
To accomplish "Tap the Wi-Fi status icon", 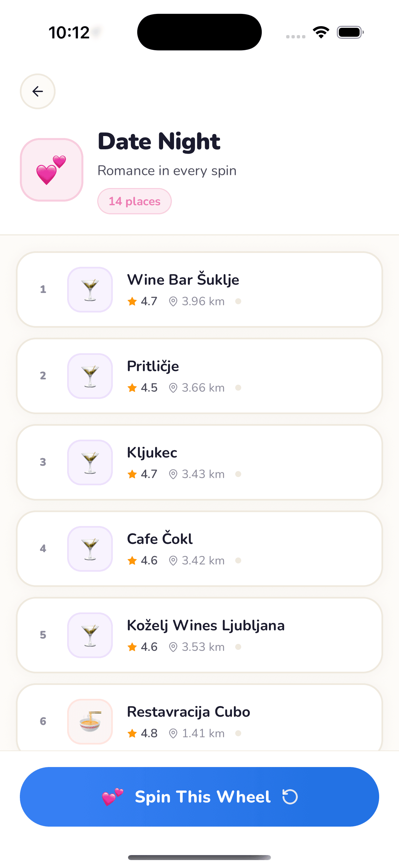I will (x=321, y=32).
